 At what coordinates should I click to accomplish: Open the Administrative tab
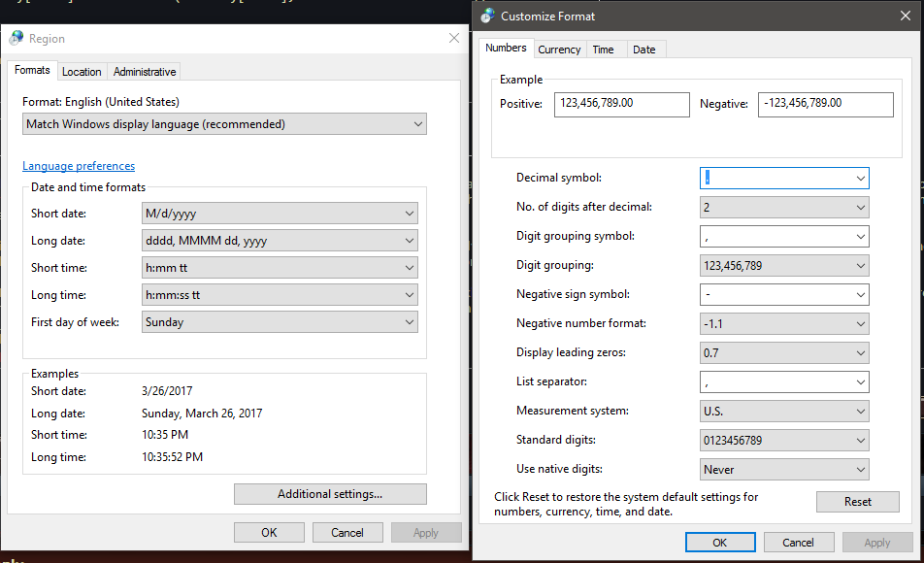click(145, 72)
